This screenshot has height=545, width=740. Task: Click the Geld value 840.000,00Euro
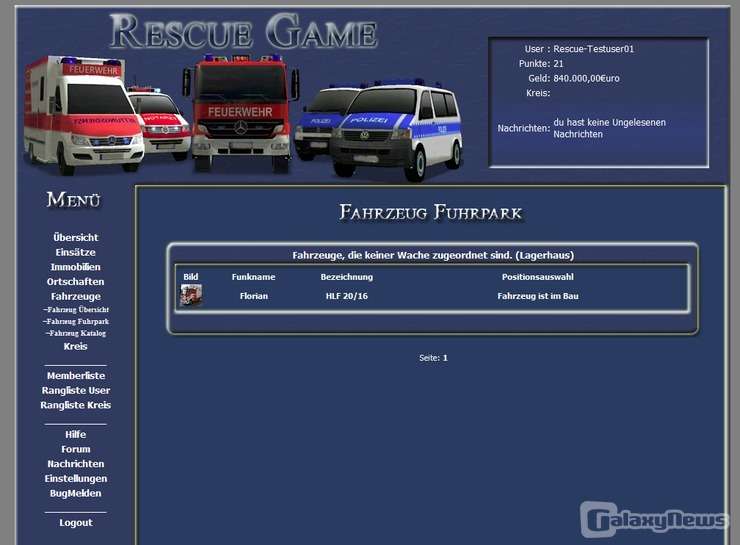586,78
